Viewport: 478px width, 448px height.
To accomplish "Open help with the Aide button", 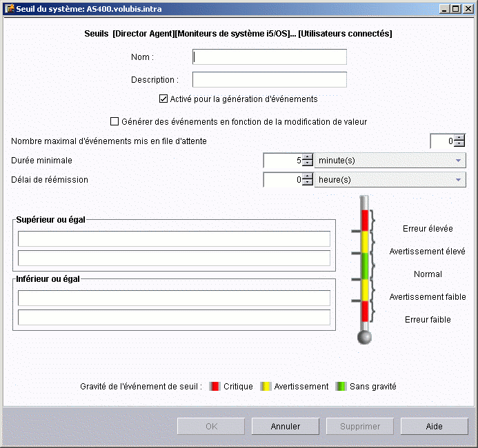I will tap(434, 426).
